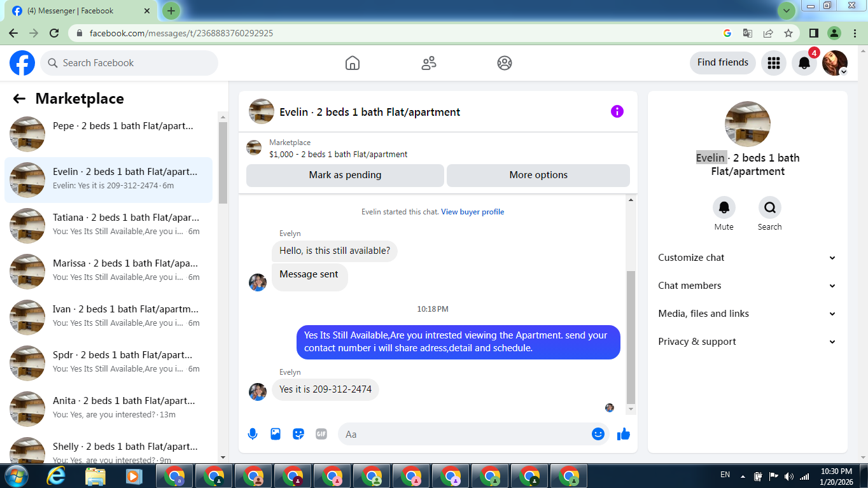The width and height of the screenshot is (868, 488).
Task: Open Windows Explorer from the taskbar
Action: click(95, 476)
